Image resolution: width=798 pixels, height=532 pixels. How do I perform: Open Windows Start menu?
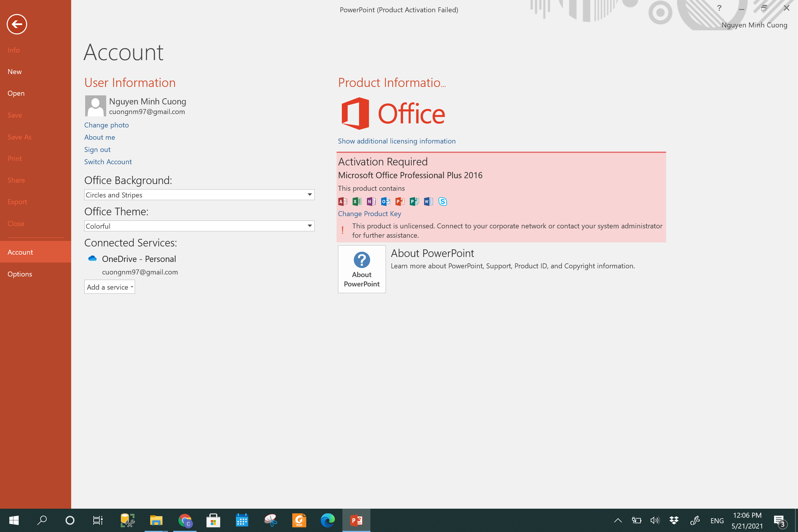tap(14, 520)
